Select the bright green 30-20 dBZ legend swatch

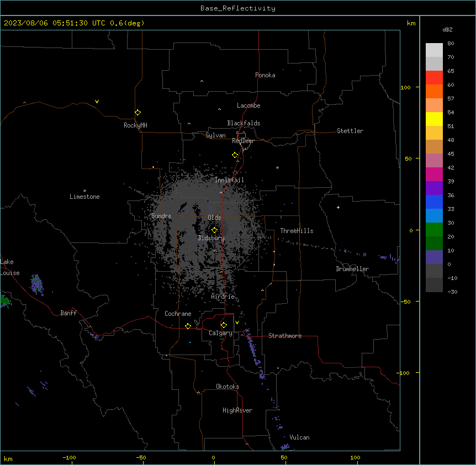click(434, 230)
